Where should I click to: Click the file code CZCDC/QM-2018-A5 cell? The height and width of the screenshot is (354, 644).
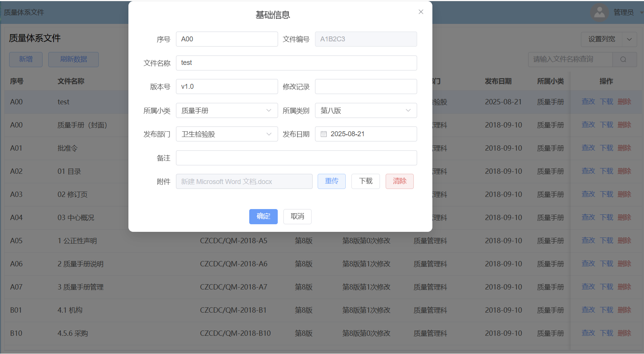(x=234, y=241)
